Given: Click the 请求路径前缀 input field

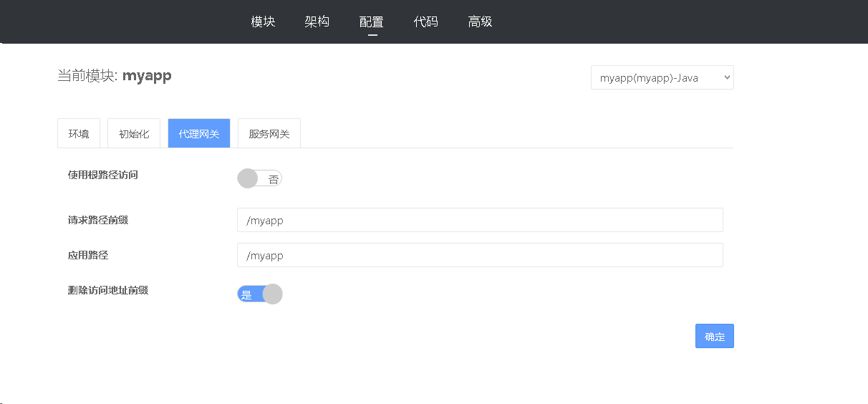Looking at the screenshot, I should tap(480, 221).
